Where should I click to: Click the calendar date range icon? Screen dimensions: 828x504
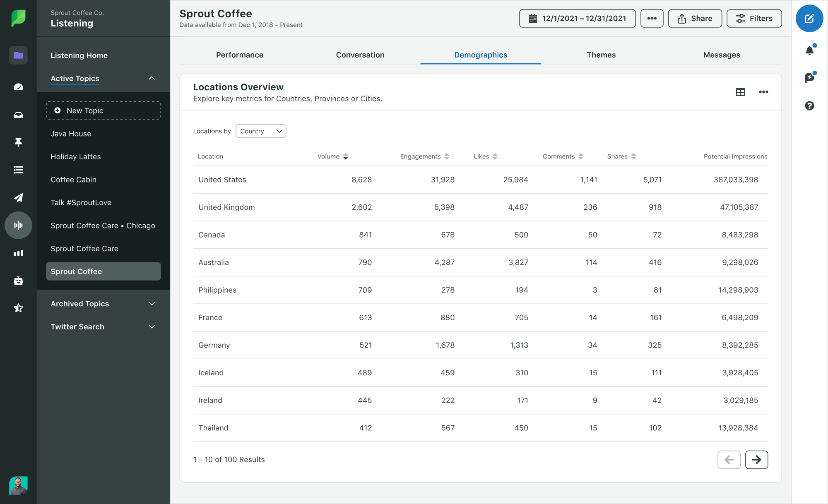(533, 18)
